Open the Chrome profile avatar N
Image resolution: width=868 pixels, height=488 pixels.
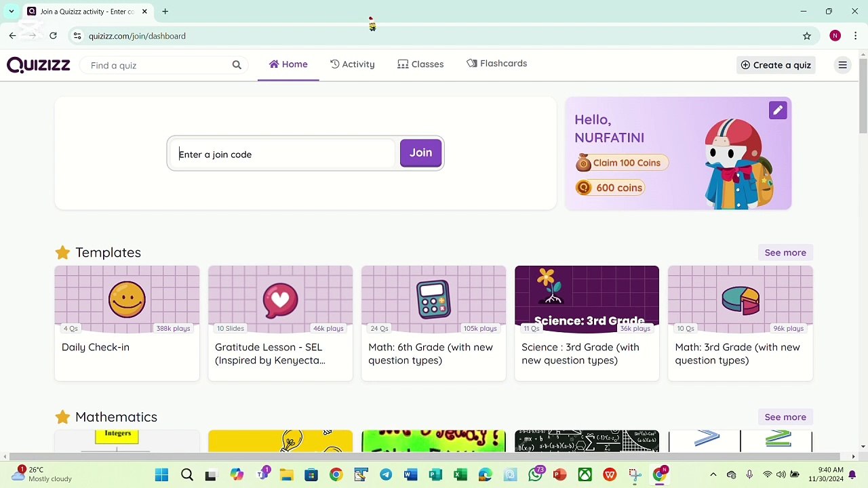coord(835,36)
